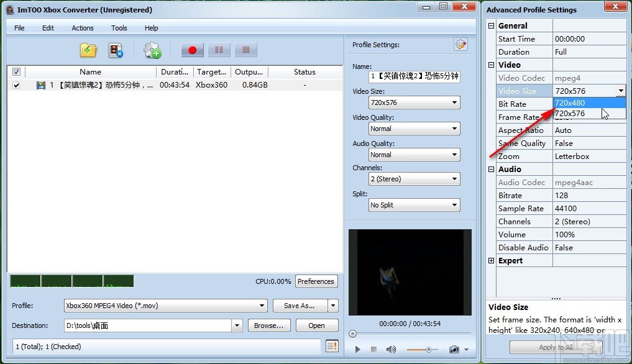Close the Advanced Profile Settings panel
This screenshot has width=632, height=364.
pyautogui.click(x=615, y=6)
